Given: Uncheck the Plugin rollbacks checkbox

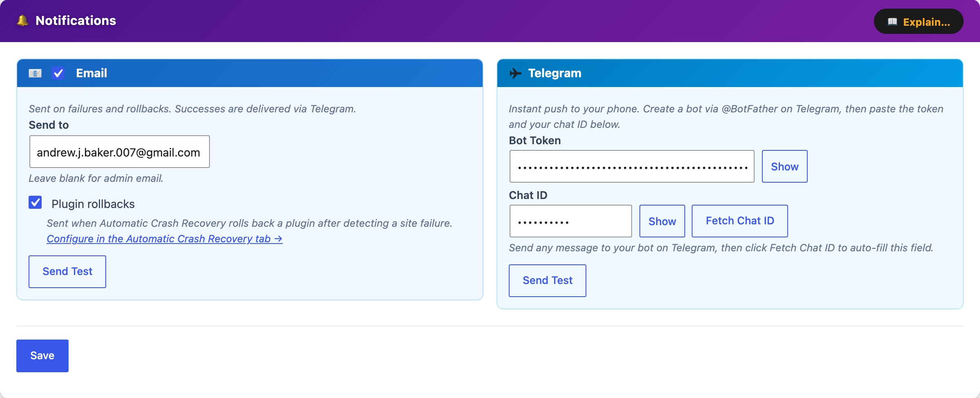Looking at the screenshot, I should tap(35, 202).
